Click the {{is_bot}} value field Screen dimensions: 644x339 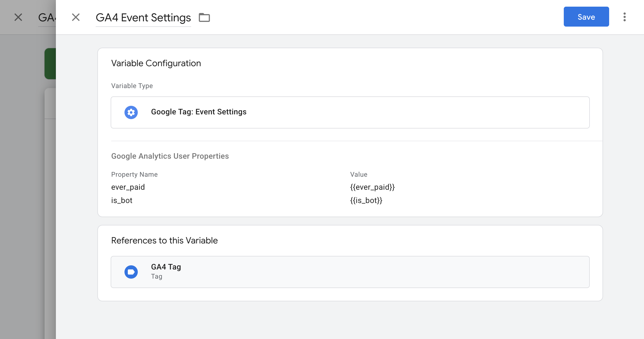coord(366,200)
